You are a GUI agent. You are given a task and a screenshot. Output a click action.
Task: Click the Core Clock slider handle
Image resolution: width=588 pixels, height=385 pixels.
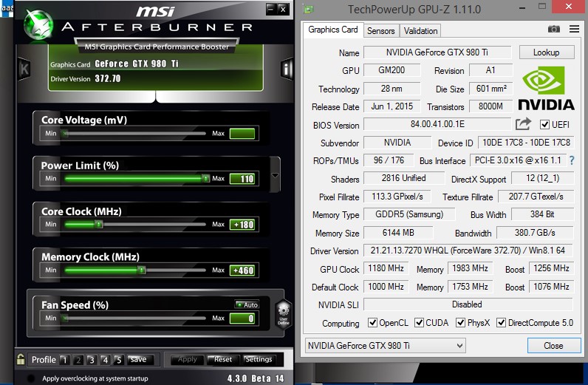(99, 225)
